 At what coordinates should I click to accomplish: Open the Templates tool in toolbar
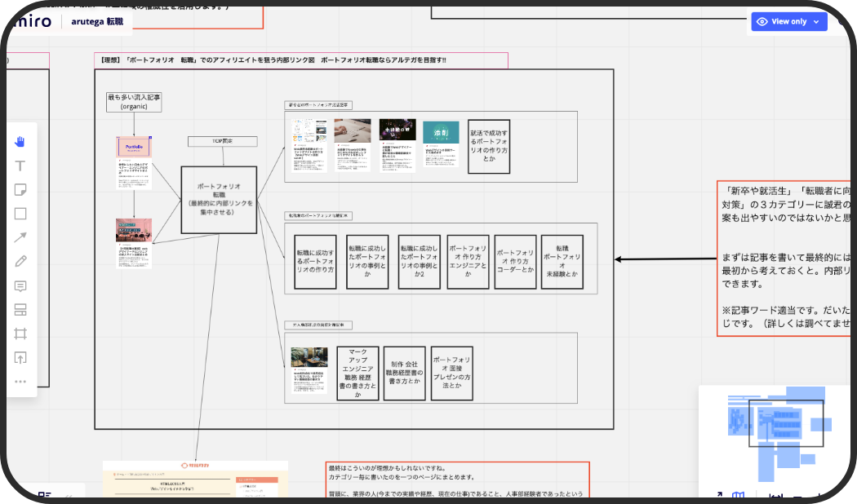(x=20, y=310)
